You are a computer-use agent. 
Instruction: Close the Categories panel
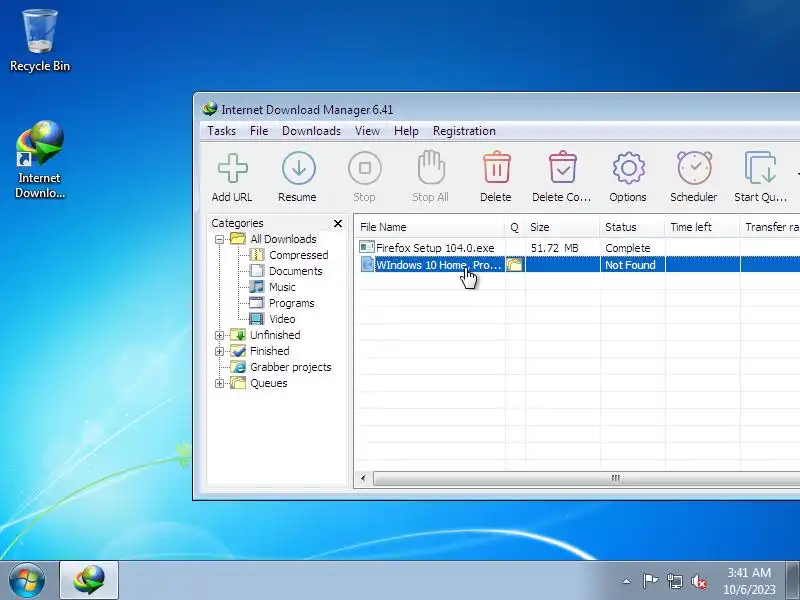(338, 223)
